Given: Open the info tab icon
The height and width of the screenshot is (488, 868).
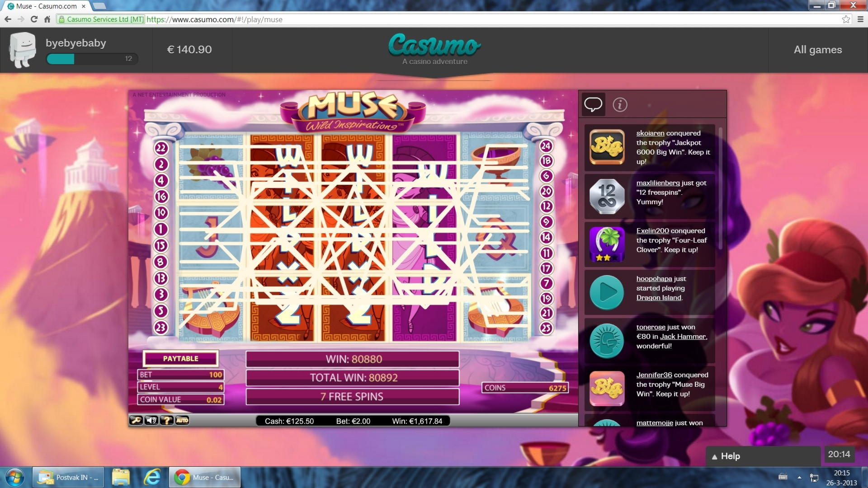Looking at the screenshot, I should [x=620, y=105].
